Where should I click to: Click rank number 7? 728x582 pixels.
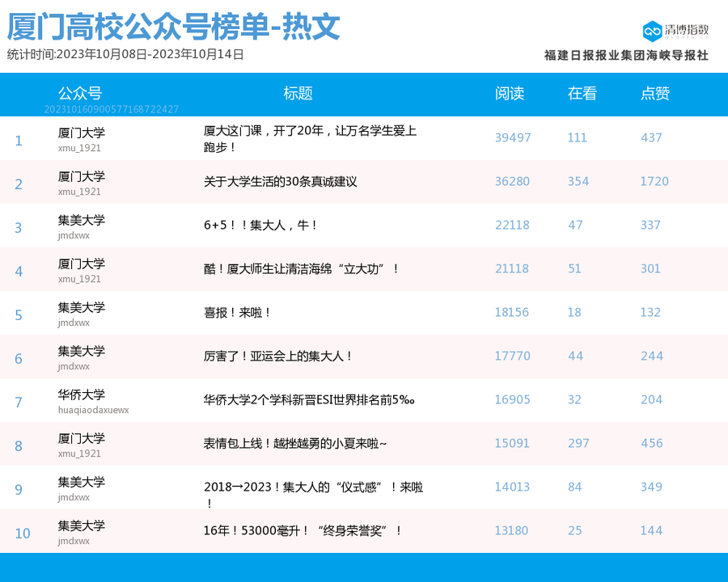coord(19,403)
